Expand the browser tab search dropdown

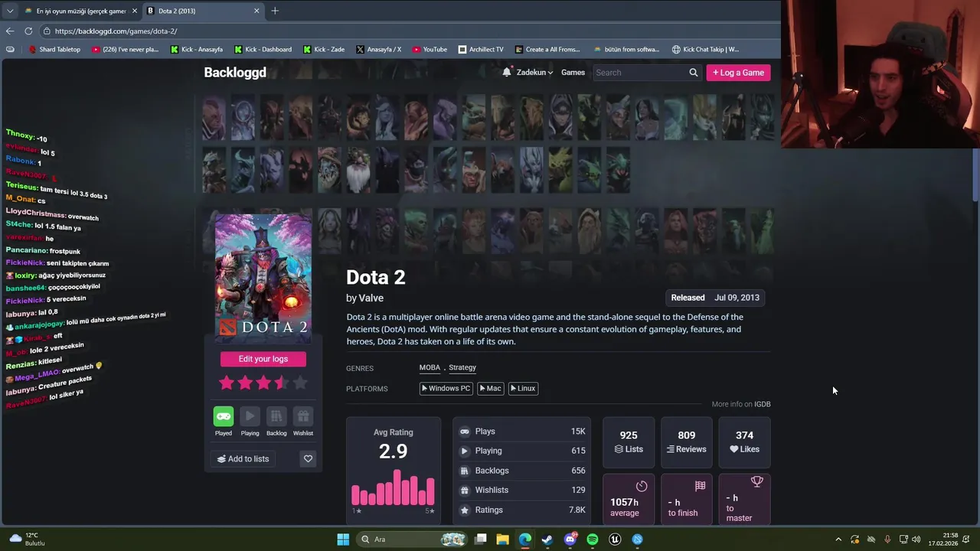(10, 11)
